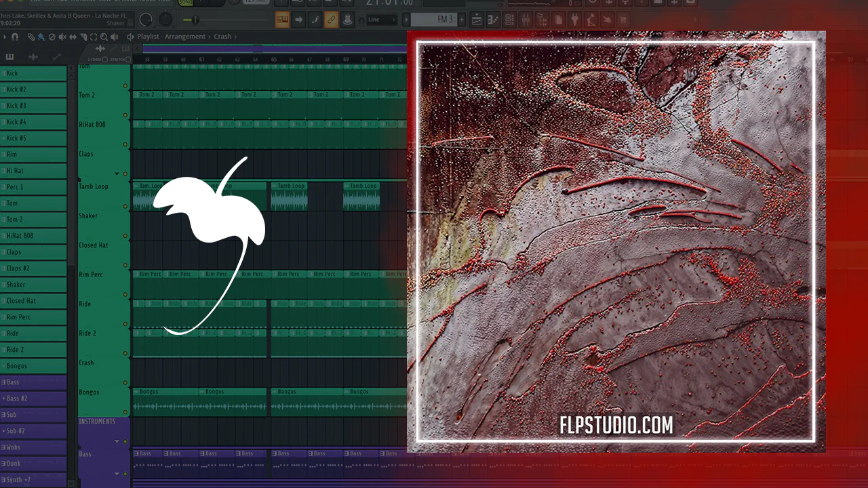Select the Draw pencil tool

[31, 37]
